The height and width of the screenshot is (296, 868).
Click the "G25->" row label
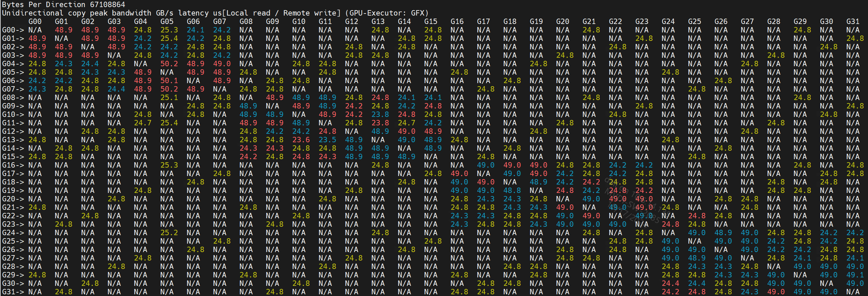click(13, 241)
